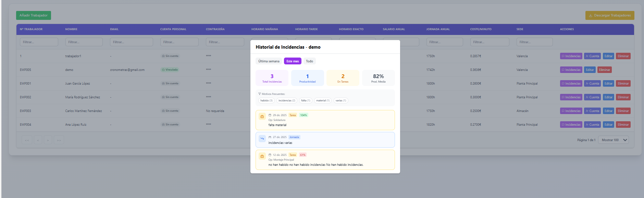Image resolution: width=644 pixels, height=198 pixels.
Task: Toggle the 'material (1)' reason chip
Action: coord(323,101)
